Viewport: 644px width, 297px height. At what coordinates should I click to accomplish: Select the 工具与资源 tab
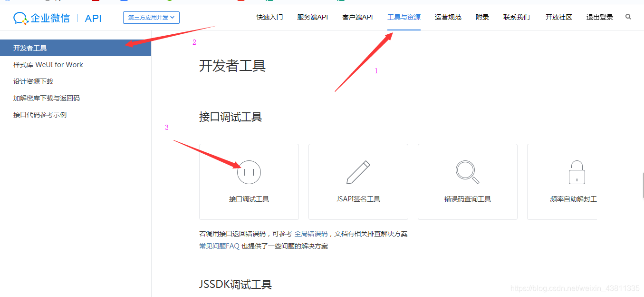404,17
